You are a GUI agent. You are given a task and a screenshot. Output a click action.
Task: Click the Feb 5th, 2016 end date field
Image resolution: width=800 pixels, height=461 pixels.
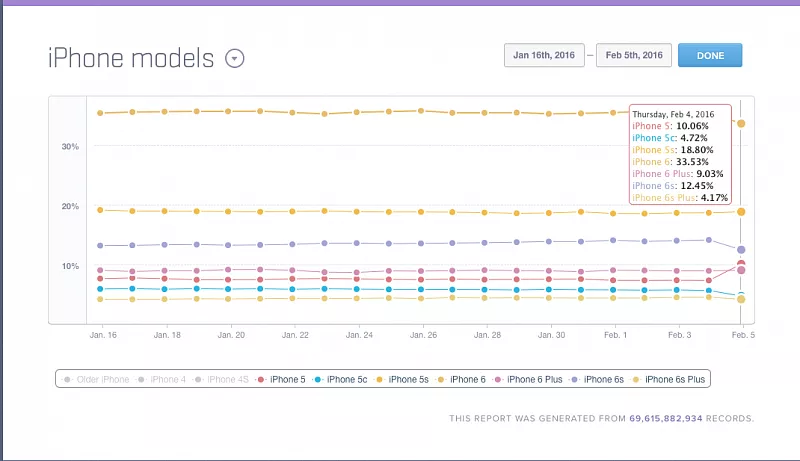[633, 55]
